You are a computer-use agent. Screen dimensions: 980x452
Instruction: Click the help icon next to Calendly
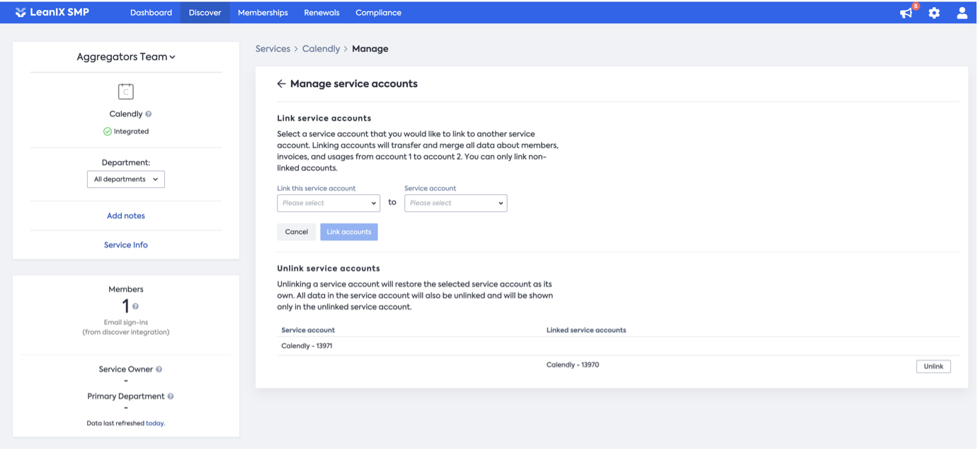tap(148, 114)
